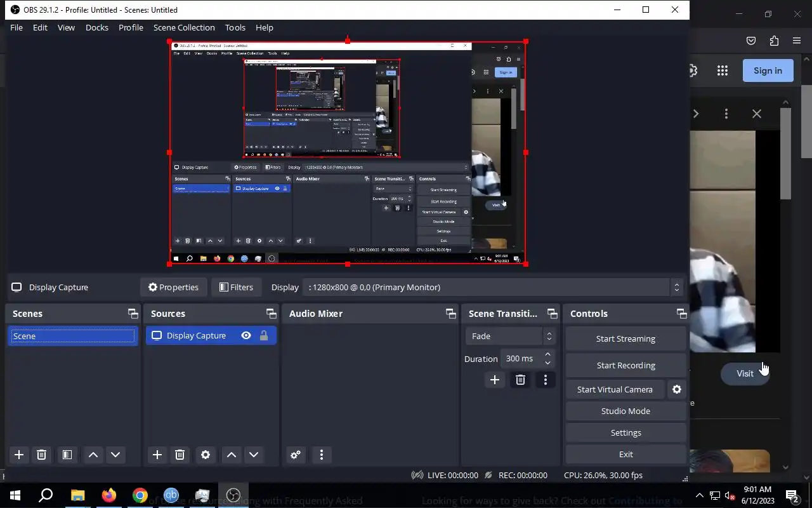
Task: Open transition properties three-dot menu
Action: click(546, 380)
